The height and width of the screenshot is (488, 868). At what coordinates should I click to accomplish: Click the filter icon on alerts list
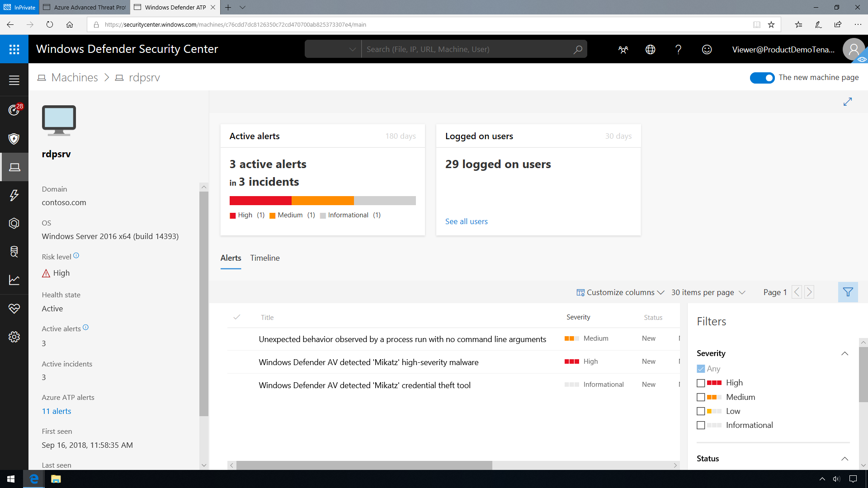[848, 292]
